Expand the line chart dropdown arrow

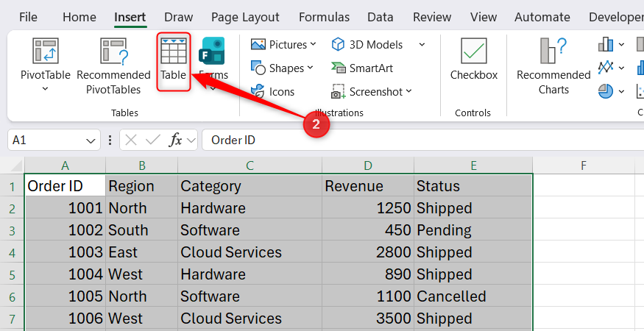tap(621, 68)
